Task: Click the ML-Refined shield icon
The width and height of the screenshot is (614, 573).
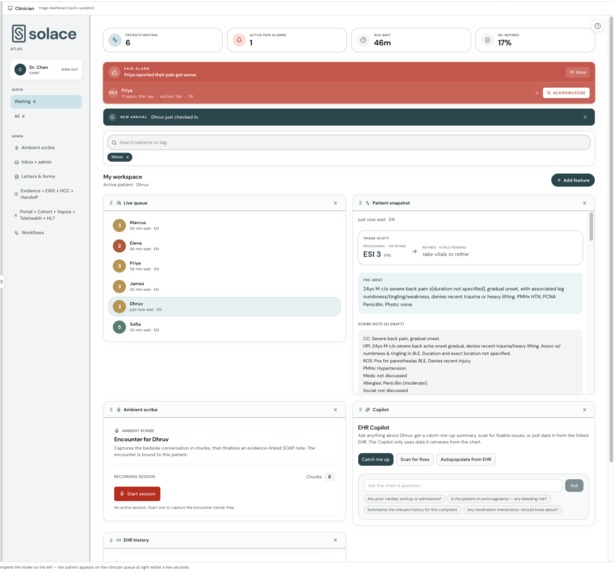Action: coord(487,40)
